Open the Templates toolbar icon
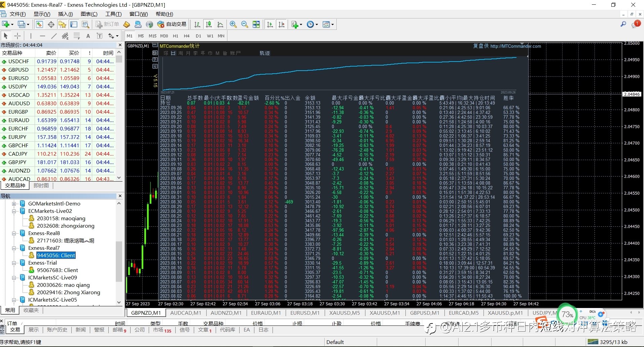The height and width of the screenshot is (347, 644). 326,24
